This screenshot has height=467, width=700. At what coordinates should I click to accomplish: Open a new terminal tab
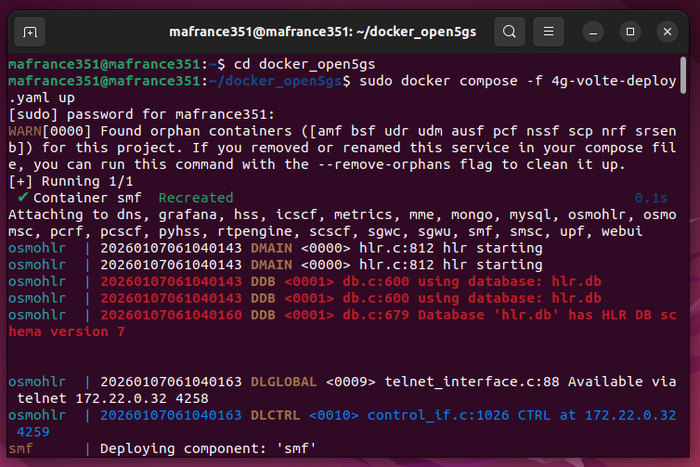(x=30, y=31)
